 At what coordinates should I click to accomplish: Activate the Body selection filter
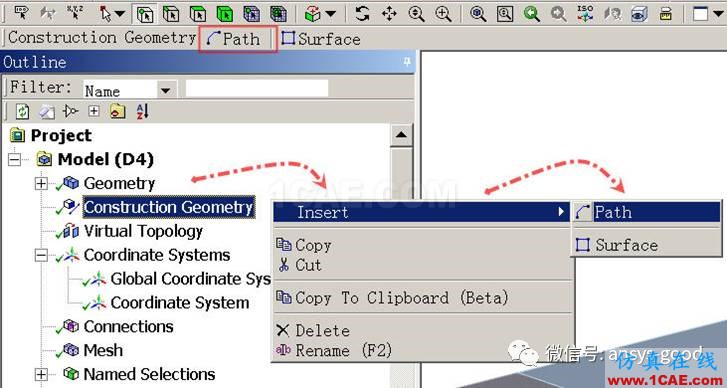pos(225,13)
